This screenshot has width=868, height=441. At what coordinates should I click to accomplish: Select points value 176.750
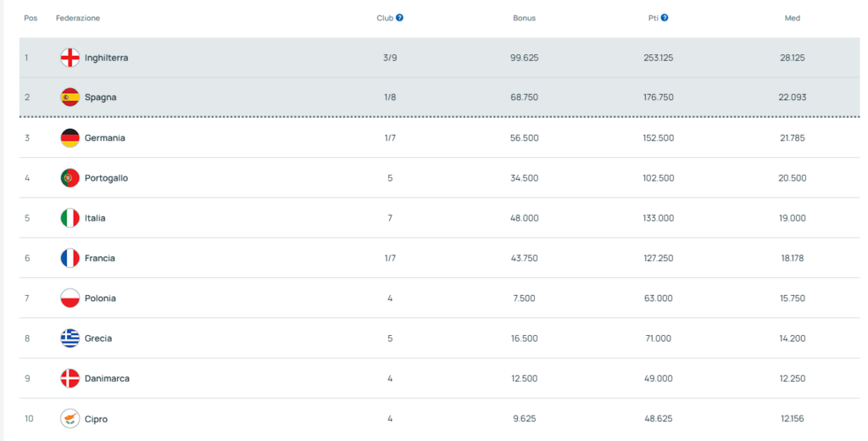coord(658,98)
